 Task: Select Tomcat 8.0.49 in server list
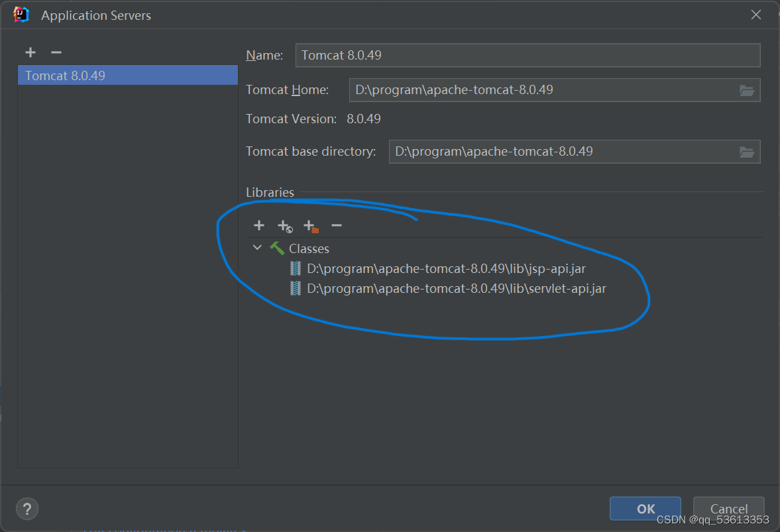(128, 75)
